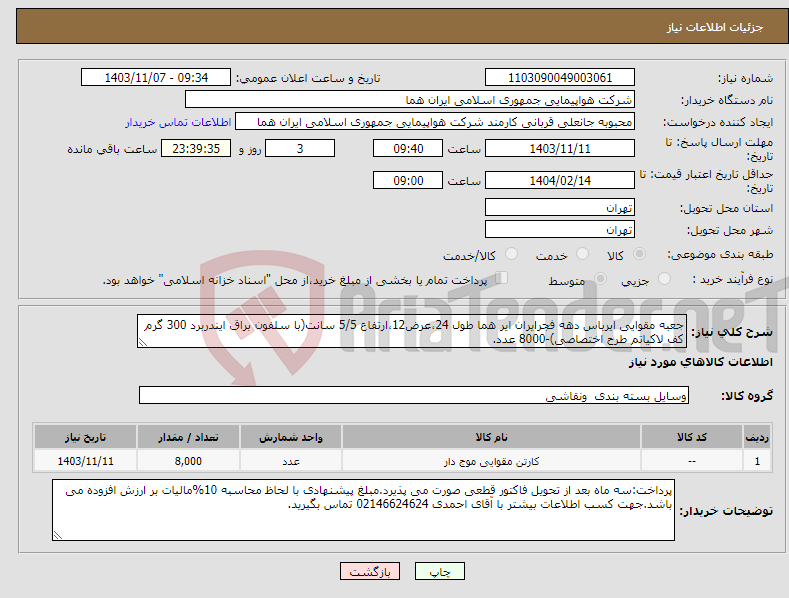Click the تاریخ نیاز column header
The width and height of the screenshot is (789, 598).
(86, 437)
